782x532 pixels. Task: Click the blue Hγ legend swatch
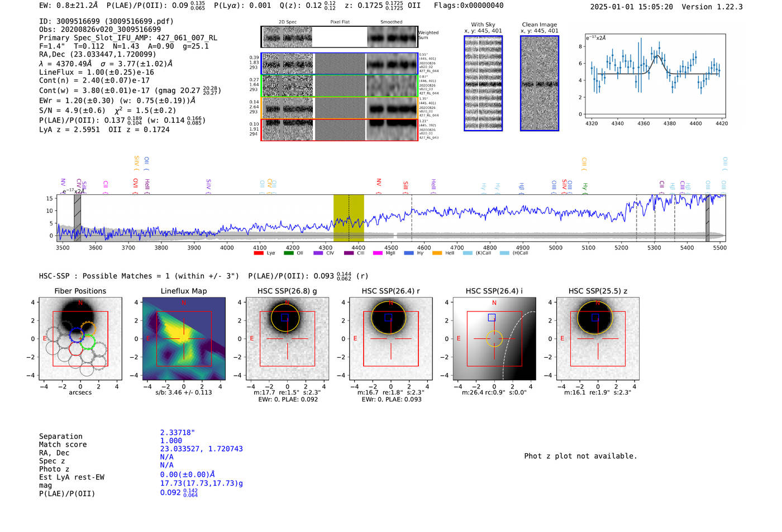pyautogui.click(x=409, y=253)
